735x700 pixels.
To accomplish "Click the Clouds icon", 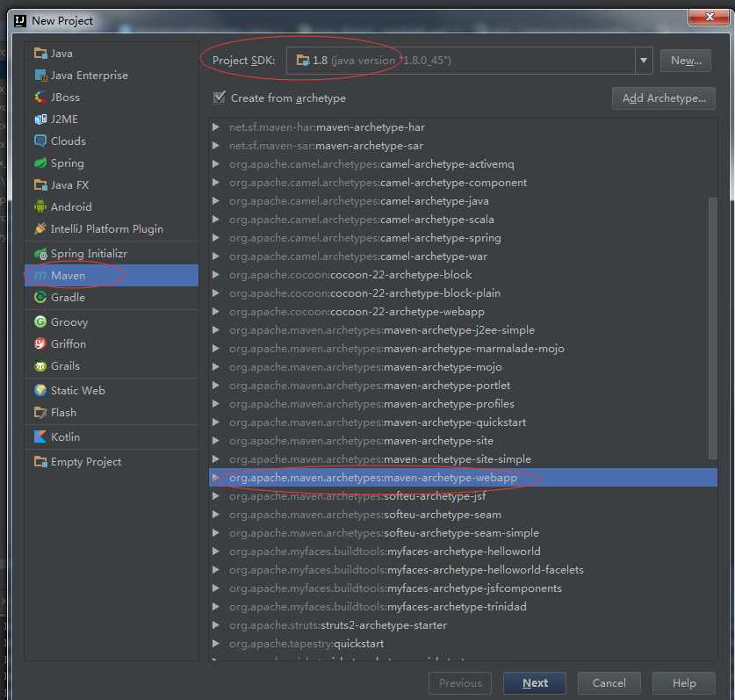I will [40, 141].
